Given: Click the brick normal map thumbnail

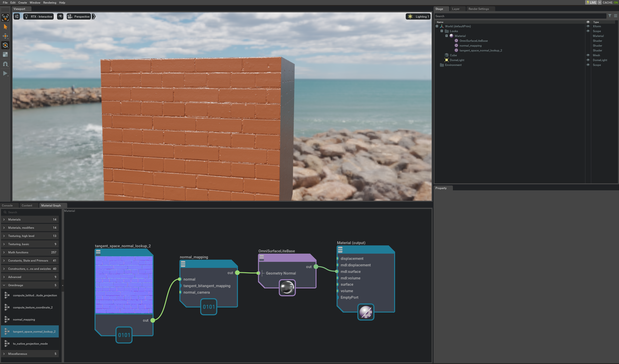Looking at the screenshot, I should click(x=124, y=285).
